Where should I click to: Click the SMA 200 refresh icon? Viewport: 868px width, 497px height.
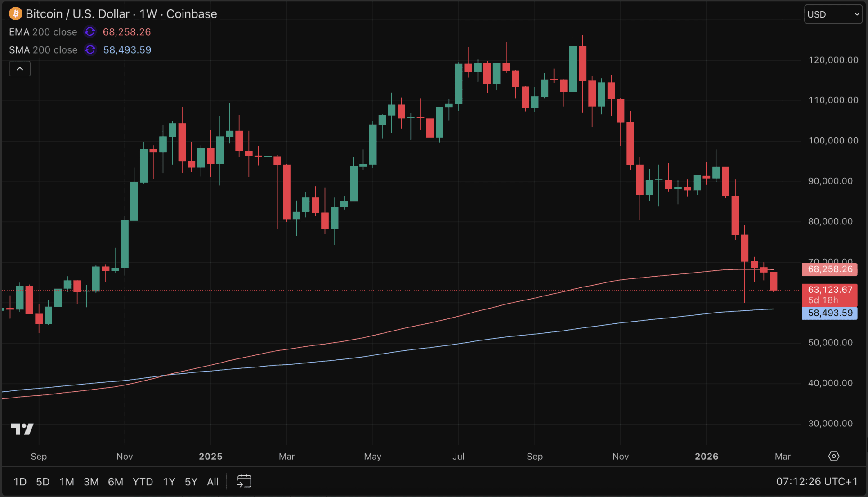point(90,50)
